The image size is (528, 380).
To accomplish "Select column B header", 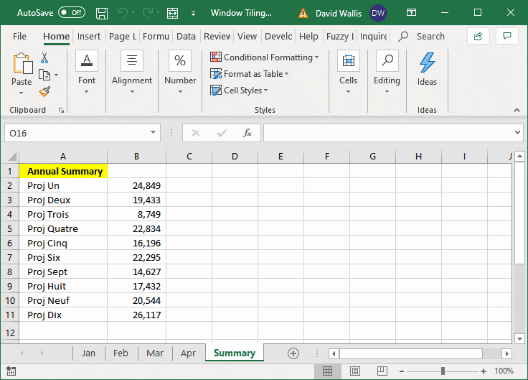I will coord(137,157).
